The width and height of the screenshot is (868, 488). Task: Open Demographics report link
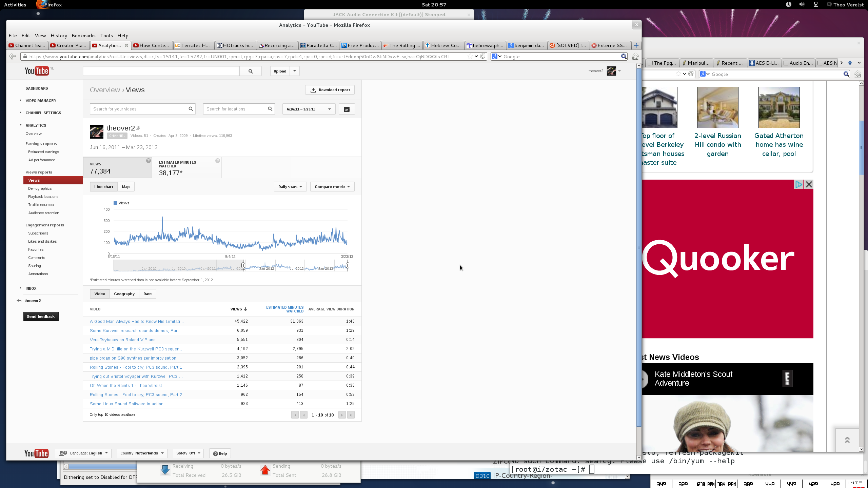tap(40, 188)
